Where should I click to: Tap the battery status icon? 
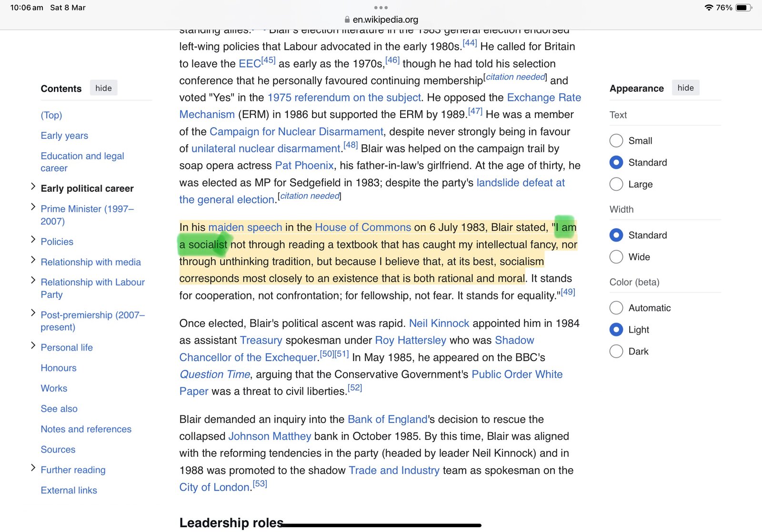pyautogui.click(x=743, y=8)
